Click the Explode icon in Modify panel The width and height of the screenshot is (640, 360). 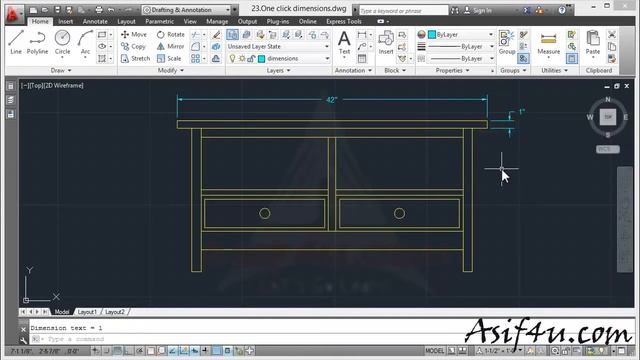(x=216, y=47)
